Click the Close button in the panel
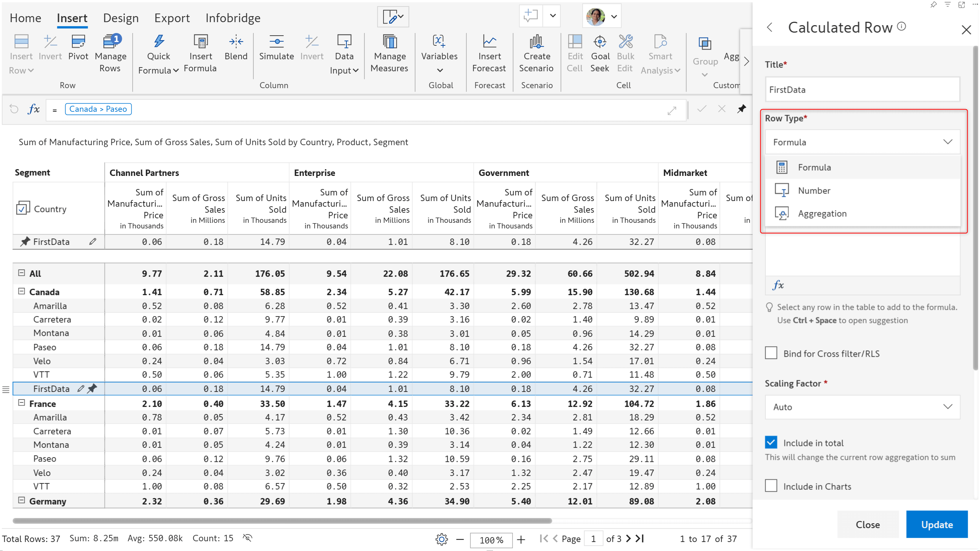980x551 pixels. [x=867, y=523]
